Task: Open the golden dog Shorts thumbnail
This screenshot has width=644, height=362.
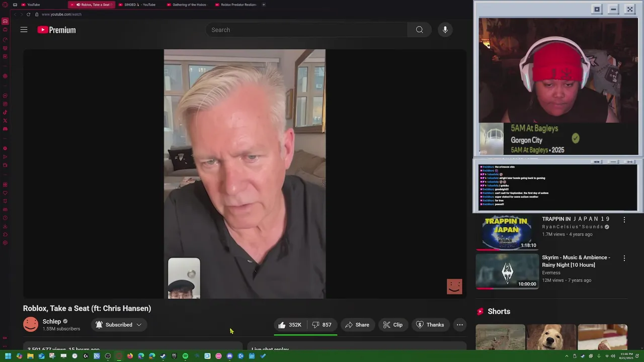Action: point(551,337)
